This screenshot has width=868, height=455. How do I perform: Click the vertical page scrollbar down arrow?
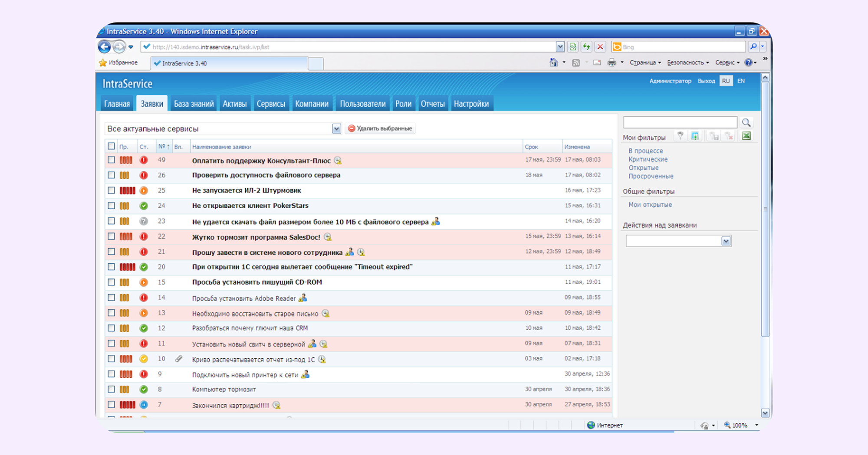[x=765, y=412]
